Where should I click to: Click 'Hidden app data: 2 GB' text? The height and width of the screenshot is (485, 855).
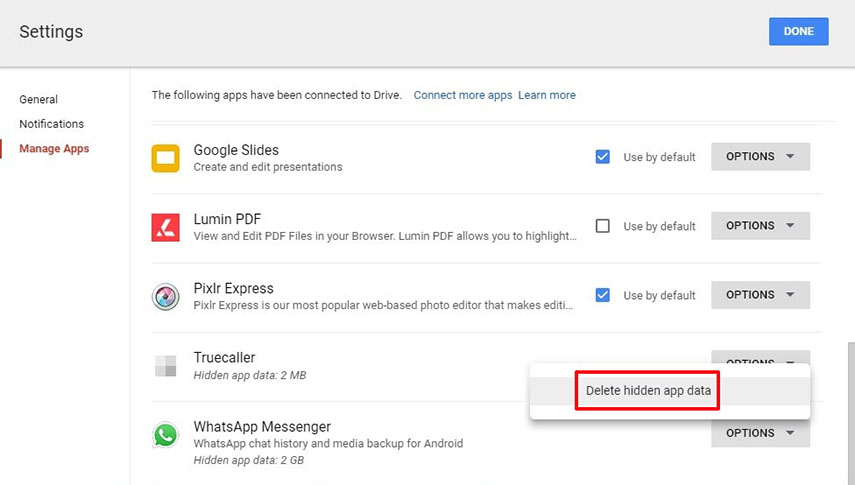tap(249, 460)
